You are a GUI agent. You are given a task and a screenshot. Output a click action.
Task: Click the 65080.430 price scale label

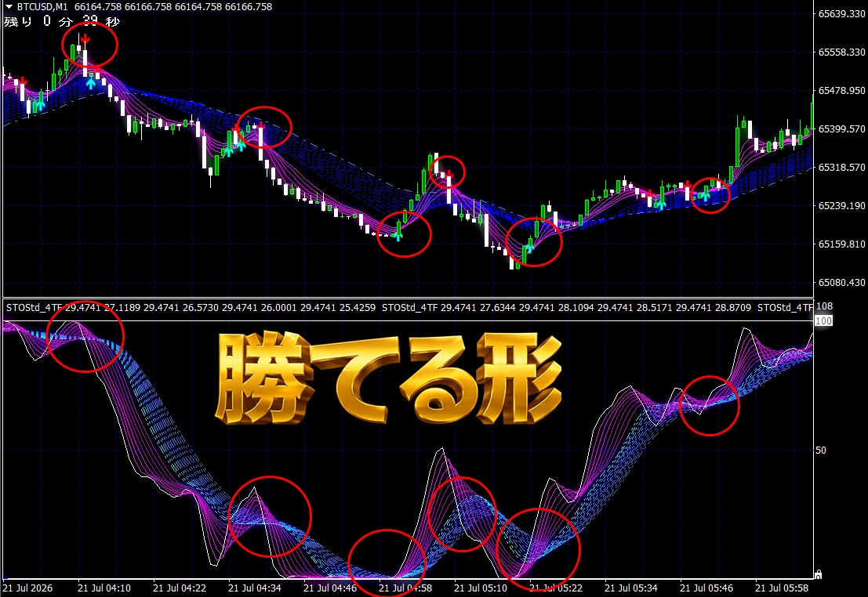(x=841, y=283)
